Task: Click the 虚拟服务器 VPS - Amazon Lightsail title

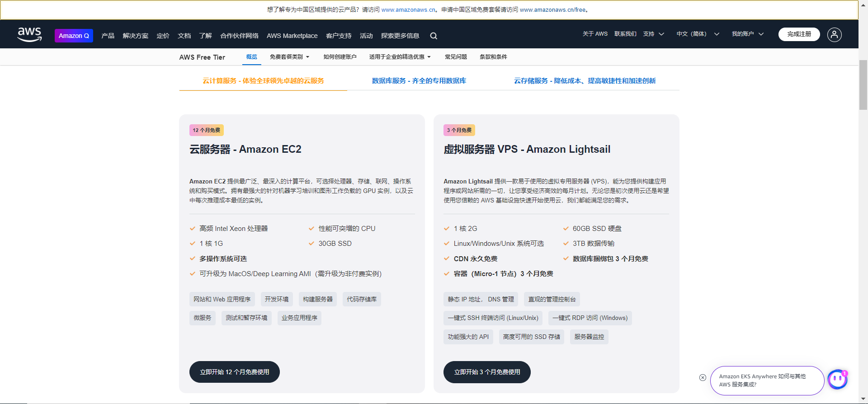Action: coord(527,149)
